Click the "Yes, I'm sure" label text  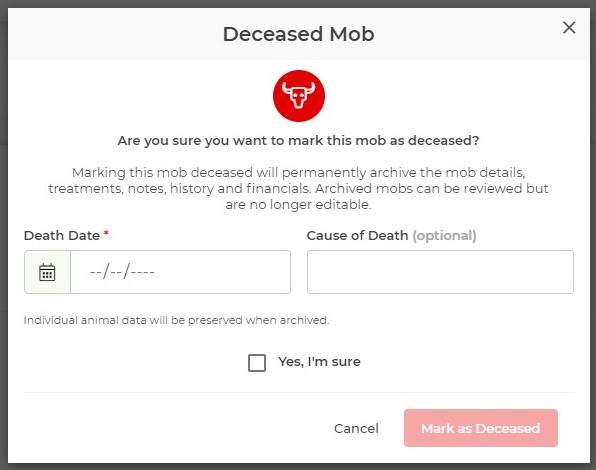[x=319, y=362]
